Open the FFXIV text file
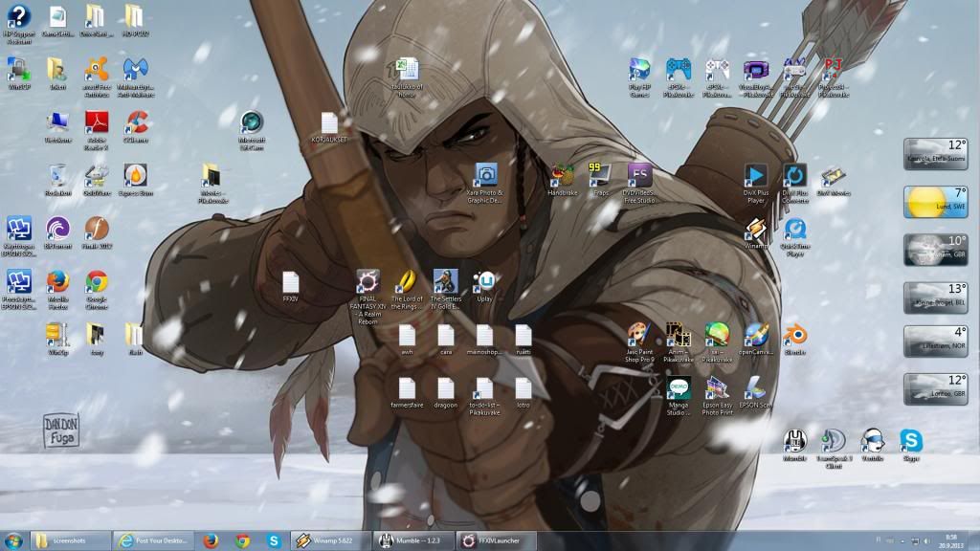The image size is (980, 551). [x=290, y=286]
